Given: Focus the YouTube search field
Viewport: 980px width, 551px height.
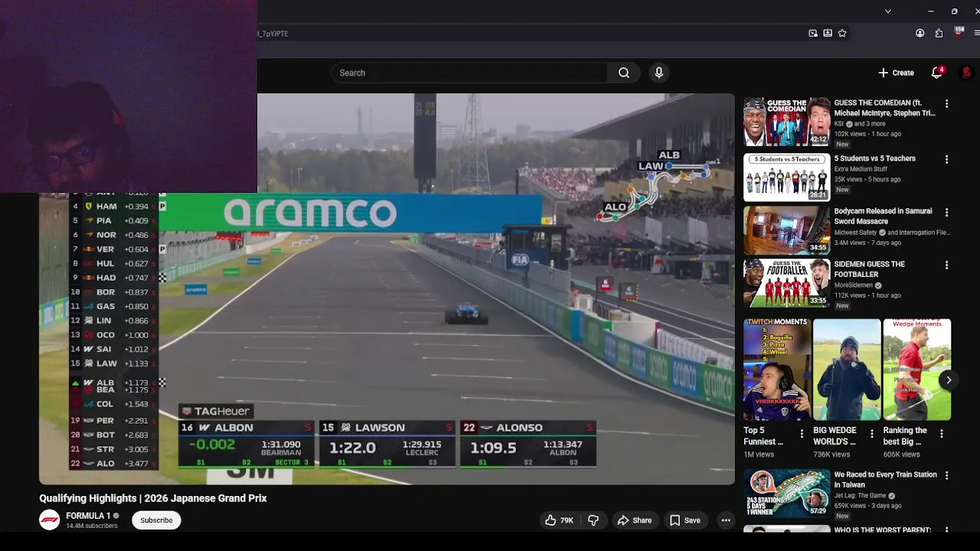Looking at the screenshot, I should (x=469, y=73).
